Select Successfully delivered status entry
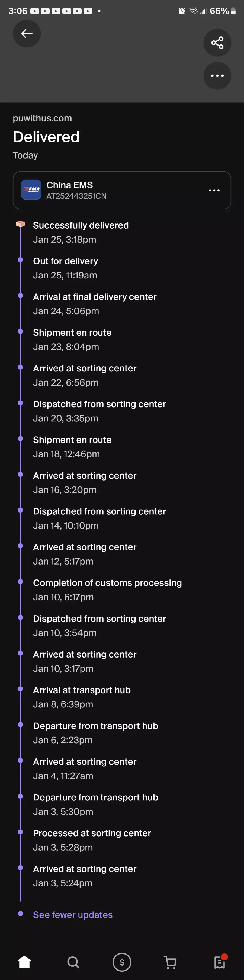 (81, 232)
